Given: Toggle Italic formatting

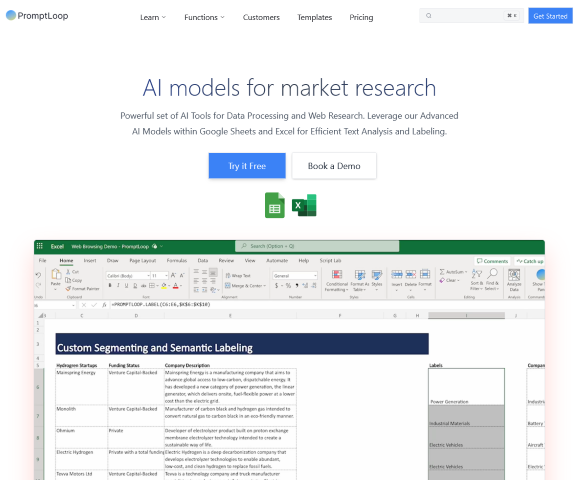Looking at the screenshot, I should (x=118, y=285).
